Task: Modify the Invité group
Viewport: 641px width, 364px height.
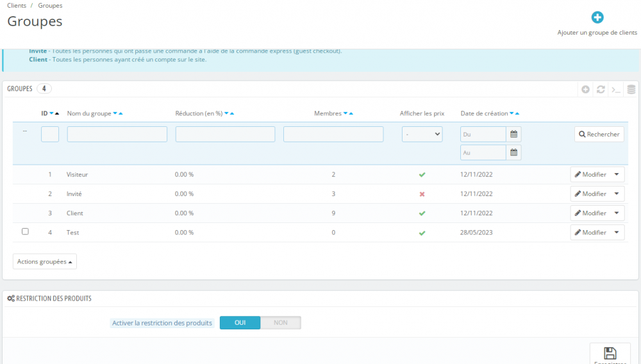Action: (590, 194)
